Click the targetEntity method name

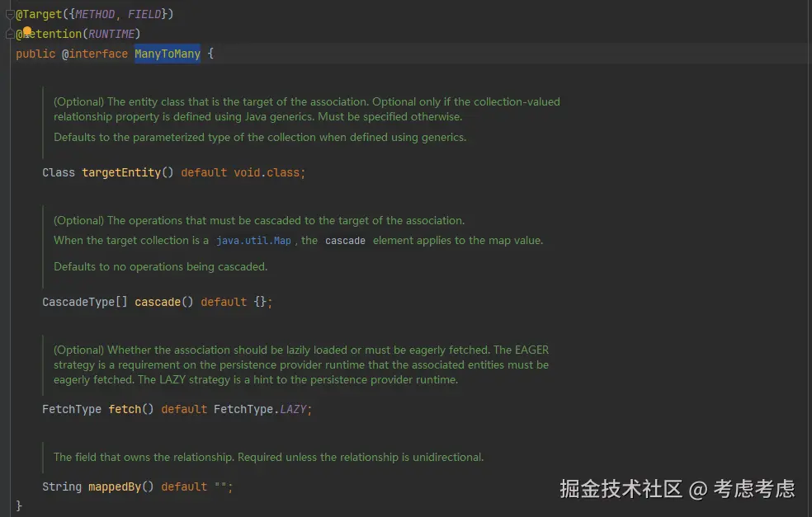coord(120,173)
